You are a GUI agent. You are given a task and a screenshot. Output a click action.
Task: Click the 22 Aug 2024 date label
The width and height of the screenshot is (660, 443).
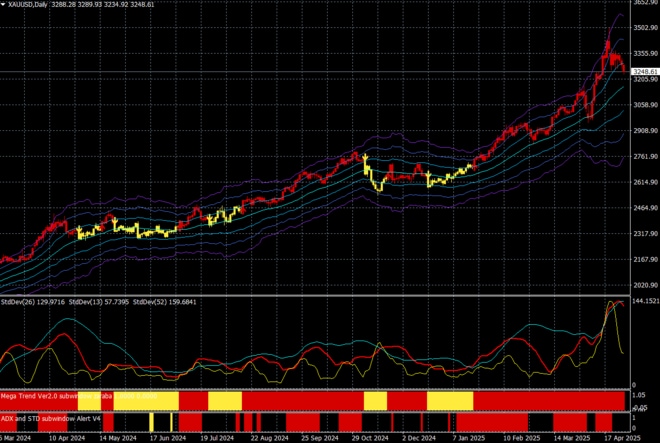click(269, 438)
